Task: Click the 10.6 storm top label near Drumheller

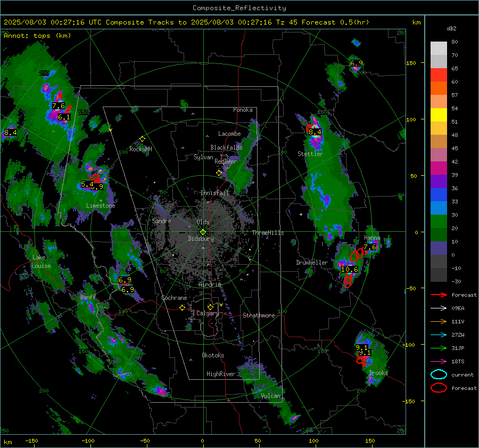Action: [350, 270]
